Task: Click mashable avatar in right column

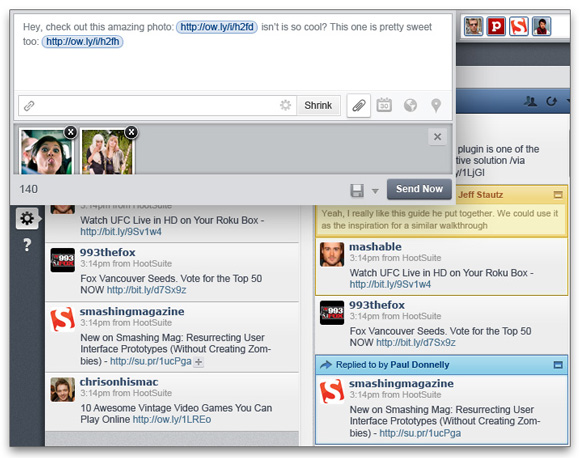Action: coord(332,255)
